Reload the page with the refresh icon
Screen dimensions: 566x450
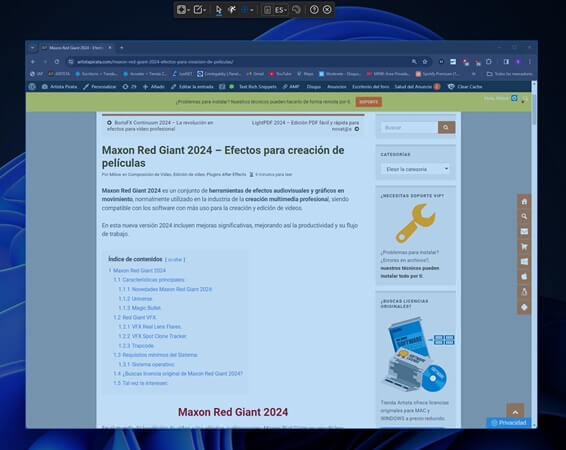tap(57, 62)
